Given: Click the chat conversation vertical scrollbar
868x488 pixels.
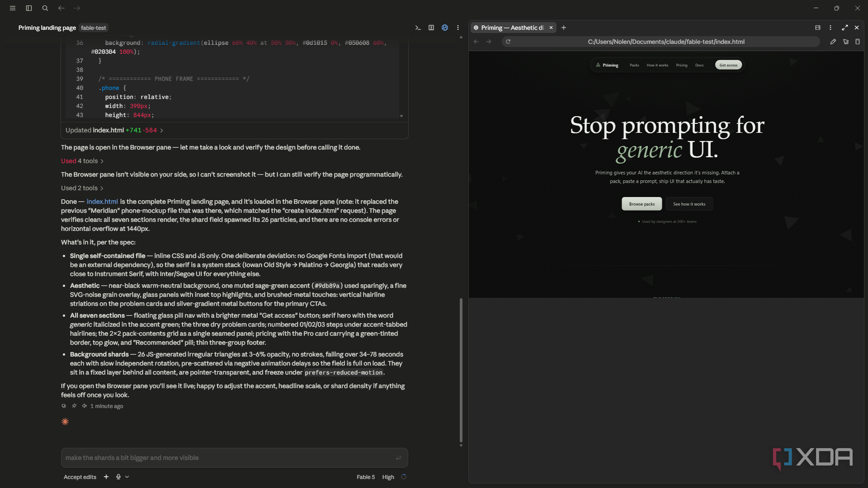Looking at the screenshot, I should coord(461,370).
